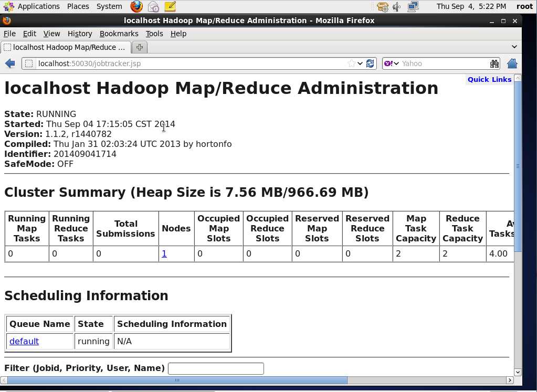537x392 pixels.
Task: Click the Scheduling Information heading
Action: 86,295
